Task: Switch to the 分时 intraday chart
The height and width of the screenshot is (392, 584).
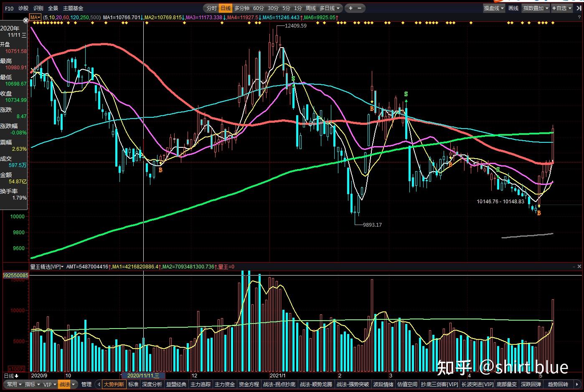Action: pyautogui.click(x=212, y=8)
